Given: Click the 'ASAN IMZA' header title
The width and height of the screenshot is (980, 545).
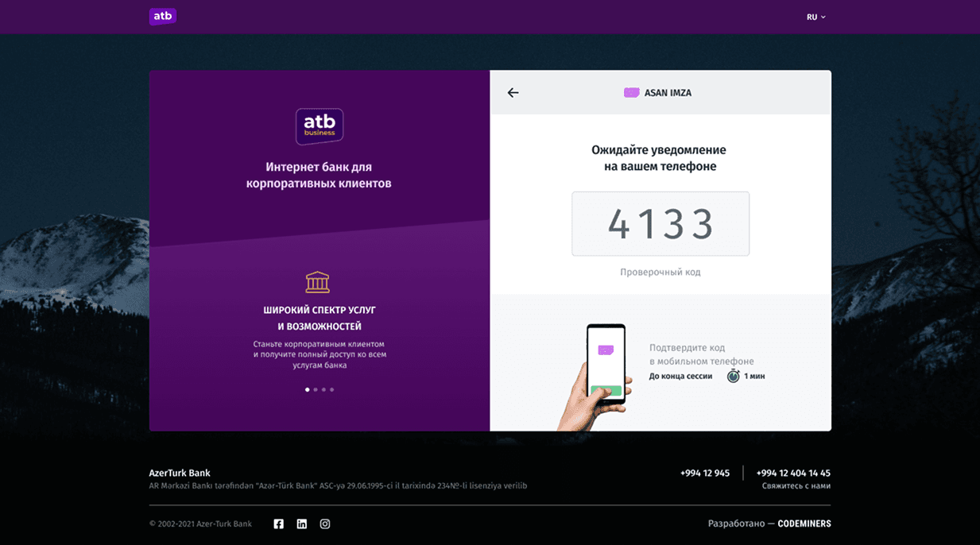Looking at the screenshot, I should pyautogui.click(x=668, y=93).
